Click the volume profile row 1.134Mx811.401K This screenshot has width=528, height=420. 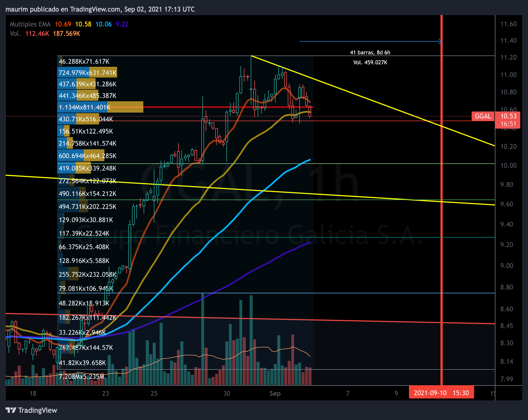tap(100, 107)
